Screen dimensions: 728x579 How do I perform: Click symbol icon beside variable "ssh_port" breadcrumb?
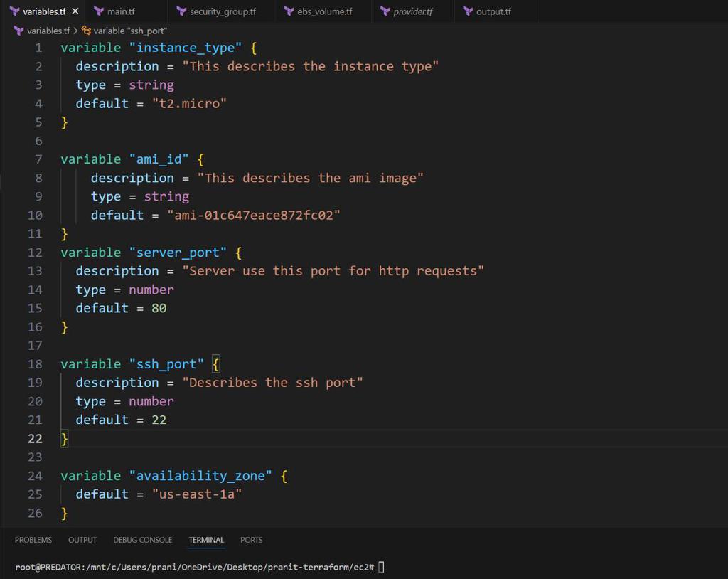[x=86, y=31]
